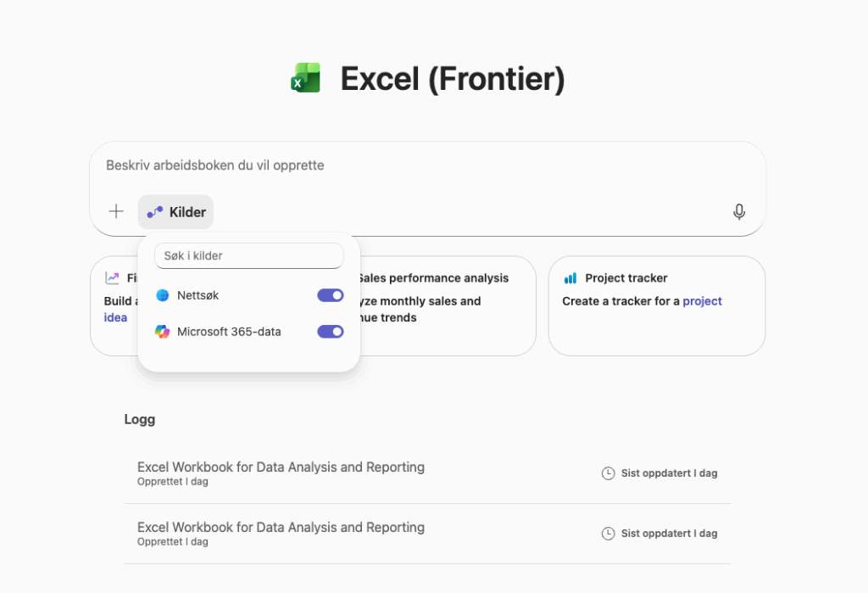Collapse the Kilder sources dropdown
This screenshot has height=593, width=868.
click(176, 212)
